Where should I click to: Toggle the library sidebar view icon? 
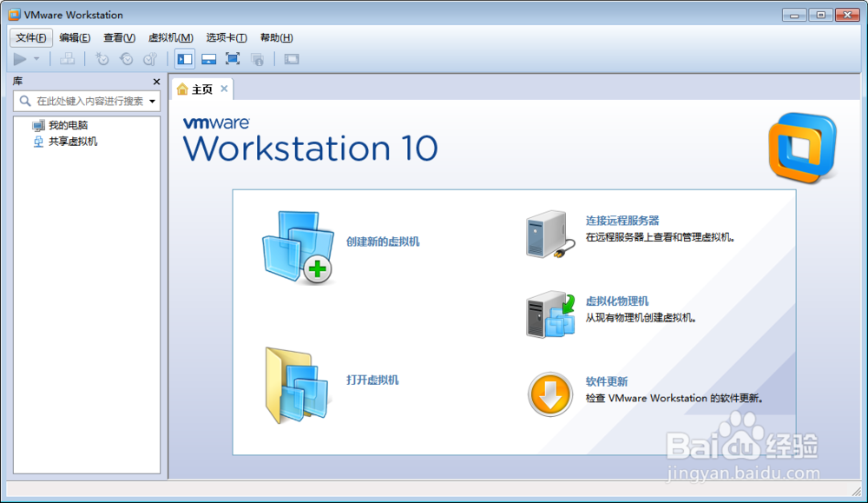pyautogui.click(x=185, y=59)
